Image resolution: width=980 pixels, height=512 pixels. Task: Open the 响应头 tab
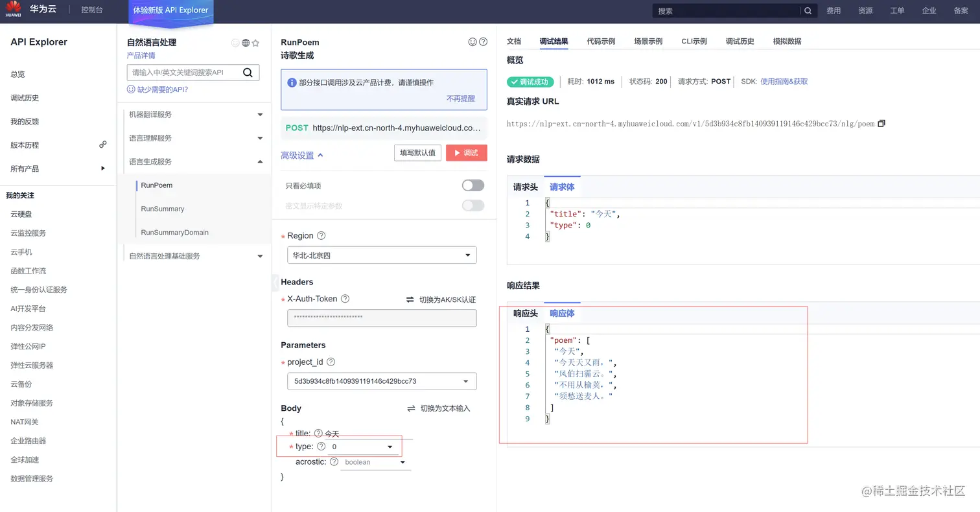click(x=526, y=313)
